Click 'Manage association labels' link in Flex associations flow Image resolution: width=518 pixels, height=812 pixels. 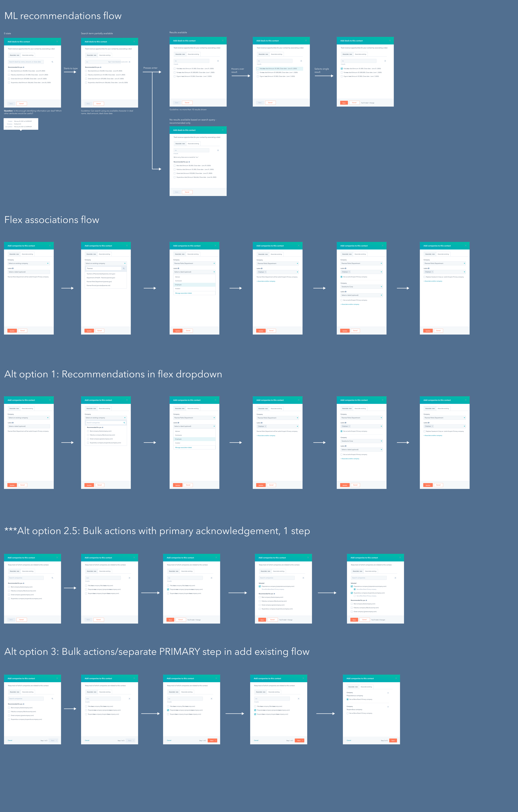tap(184, 293)
